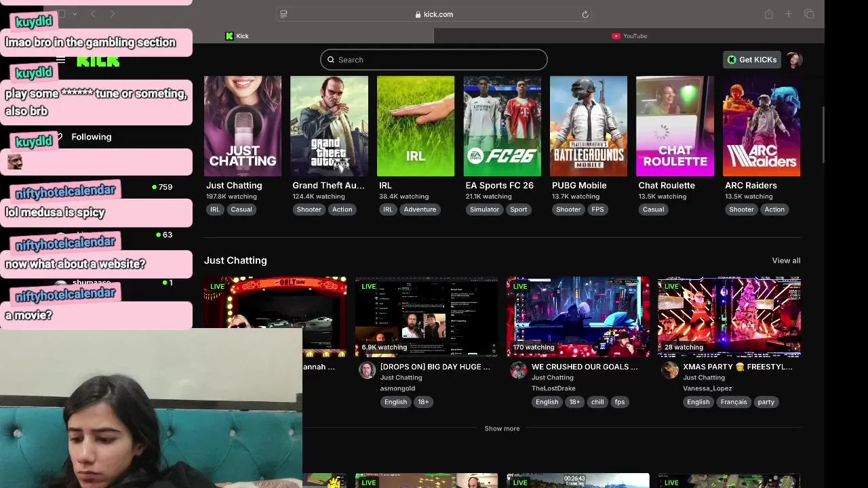Select 18+ tag on asmongold stream
Screen dimensions: 868x488
click(423, 402)
